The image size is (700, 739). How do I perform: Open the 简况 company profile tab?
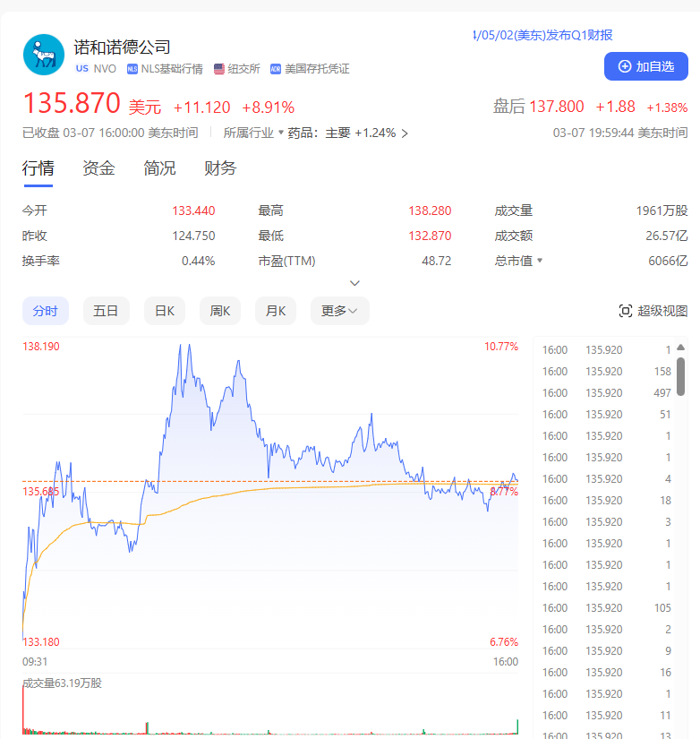159,168
